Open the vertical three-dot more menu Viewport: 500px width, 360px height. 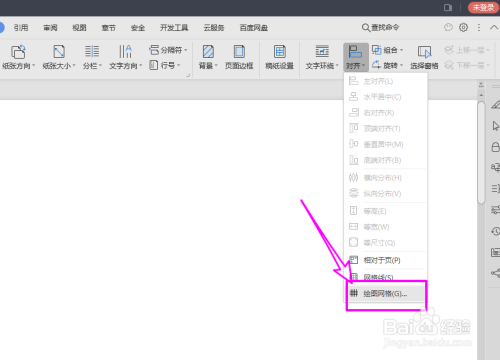click(479, 27)
